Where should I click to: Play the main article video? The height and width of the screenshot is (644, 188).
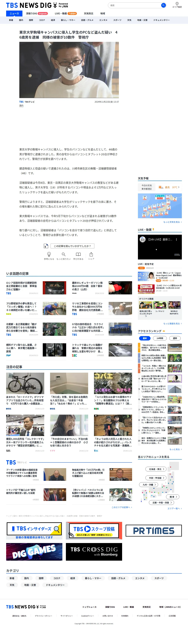[x=69, y=70]
